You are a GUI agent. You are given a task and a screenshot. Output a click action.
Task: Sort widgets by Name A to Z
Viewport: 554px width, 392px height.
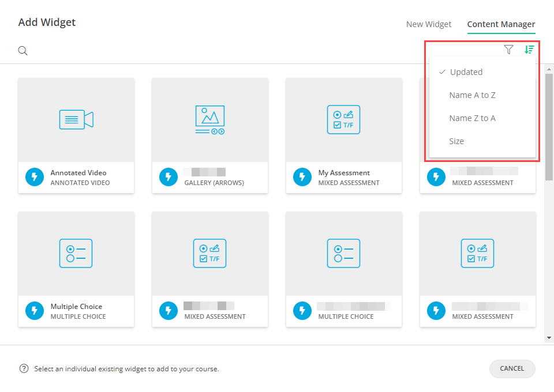[x=471, y=95]
